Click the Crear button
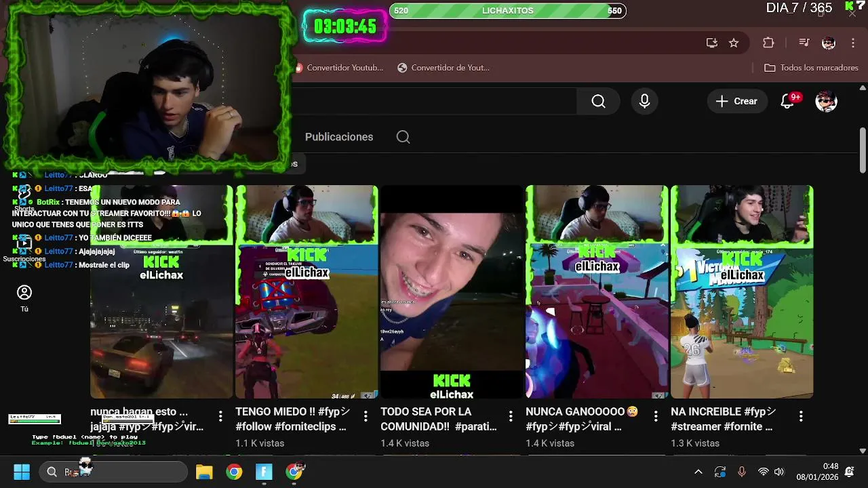This screenshot has width=868, height=488. (x=737, y=101)
